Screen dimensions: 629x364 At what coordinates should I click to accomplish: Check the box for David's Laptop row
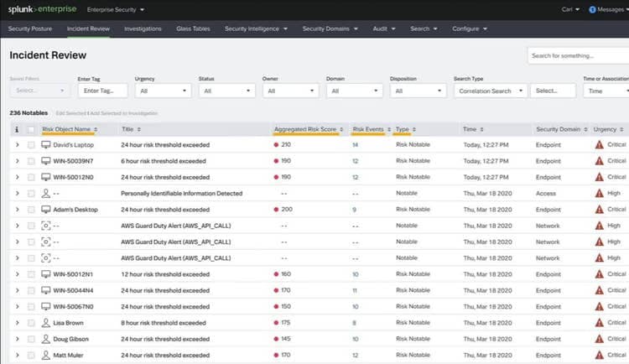(32, 145)
